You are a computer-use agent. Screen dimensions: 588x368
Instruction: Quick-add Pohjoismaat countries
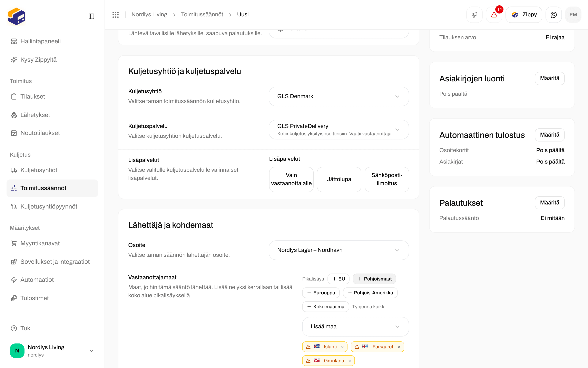coord(374,279)
